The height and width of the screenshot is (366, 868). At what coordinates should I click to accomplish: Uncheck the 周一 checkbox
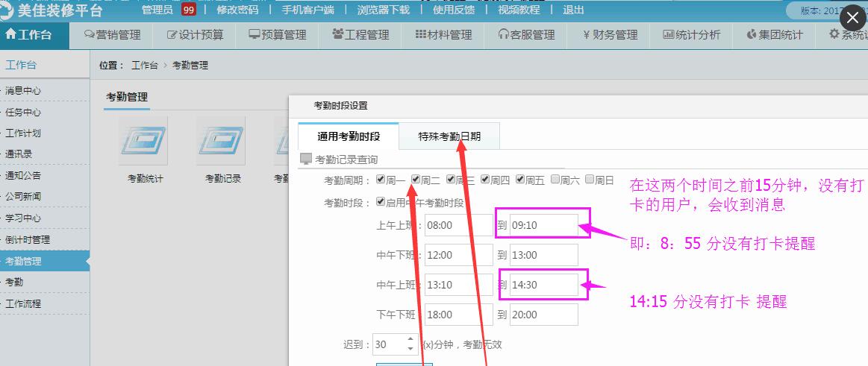381,180
